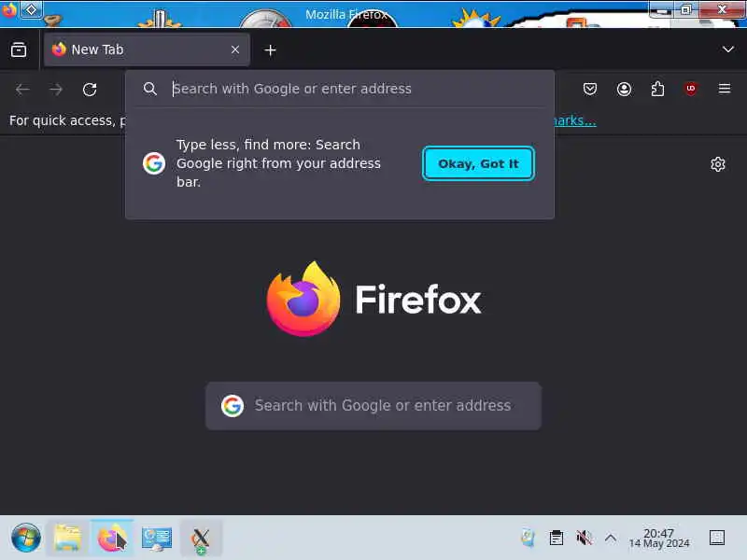
Task: Open the Save to Pocket button
Action: click(590, 89)
